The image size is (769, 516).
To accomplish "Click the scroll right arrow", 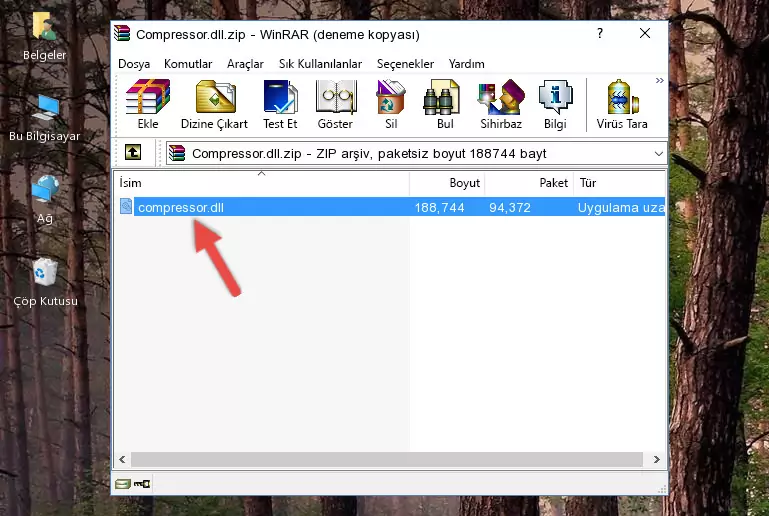I will tap(656, 460).
